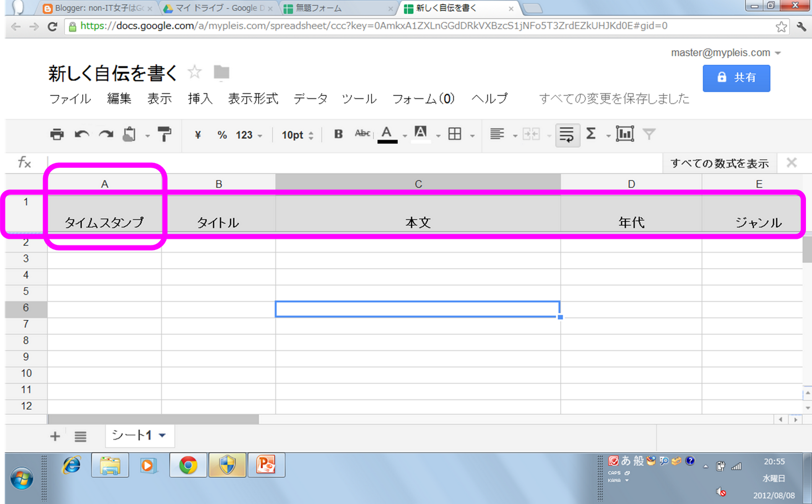Screen dimensions: 812x504
Task: Toggle text wrapping button
Action: coord(567,135)
